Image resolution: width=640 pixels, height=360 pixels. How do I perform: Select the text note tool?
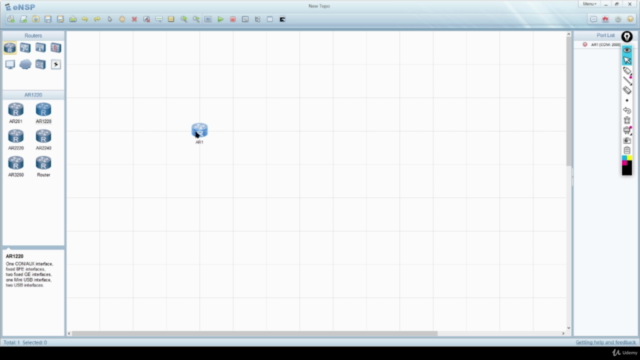click(x=159, y=19)
